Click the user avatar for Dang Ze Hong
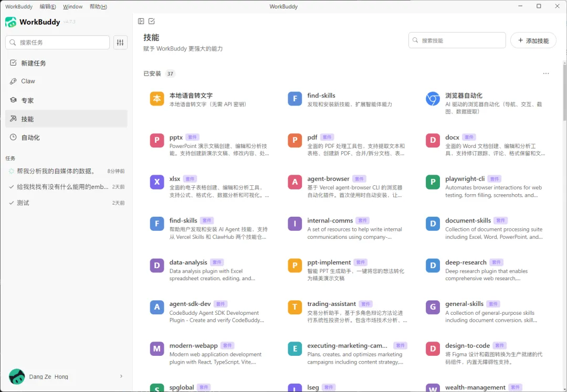The height and width of the screenshot is (392, 567). click(17, 376)
